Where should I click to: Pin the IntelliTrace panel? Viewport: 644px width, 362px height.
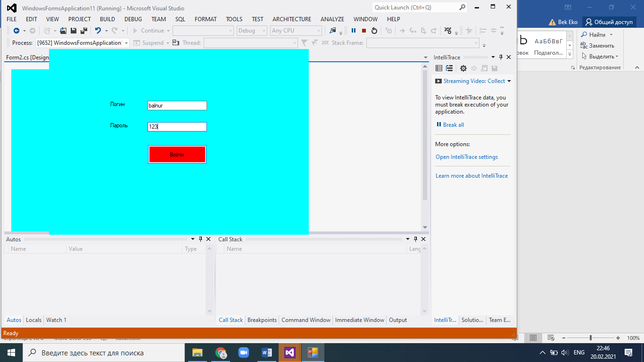point(501,57)
